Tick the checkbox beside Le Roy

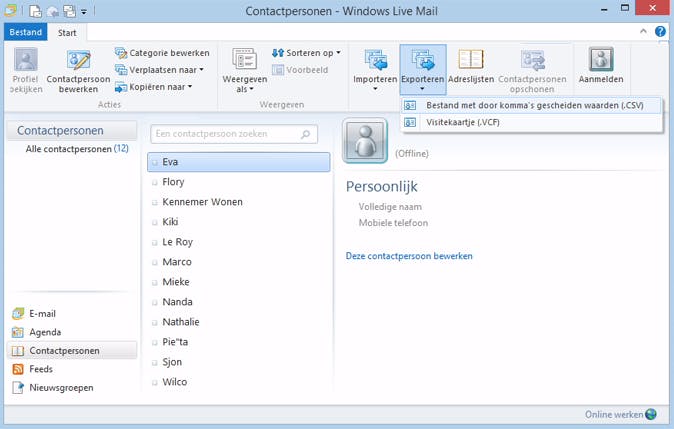point(155,242)
